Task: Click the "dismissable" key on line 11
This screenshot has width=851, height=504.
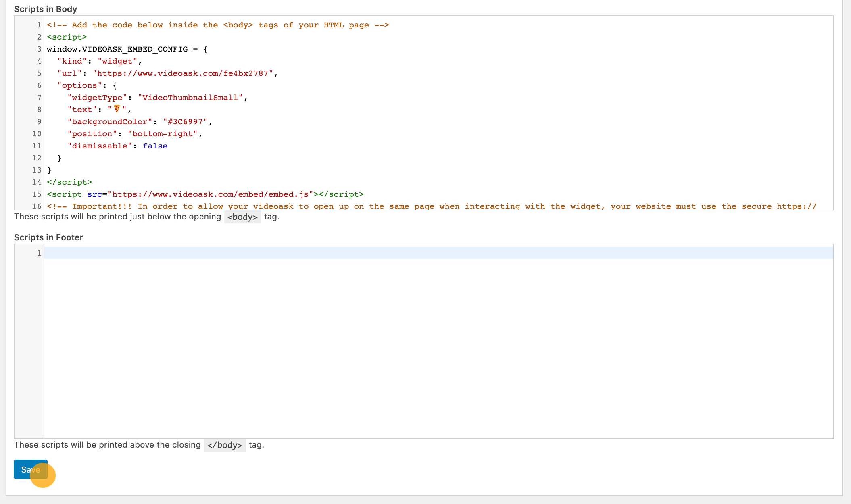Action: (x=100, y=146)
